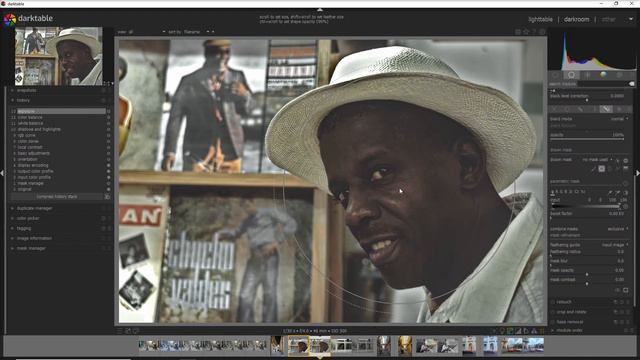Click the display mask icon below mask contrast
The image size is (640, 360).
tap(626, 290)
